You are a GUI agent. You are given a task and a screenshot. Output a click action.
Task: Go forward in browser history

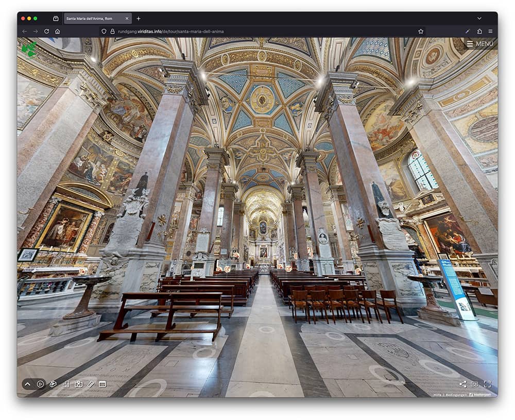pyautogui.click(x=36, y=31)
